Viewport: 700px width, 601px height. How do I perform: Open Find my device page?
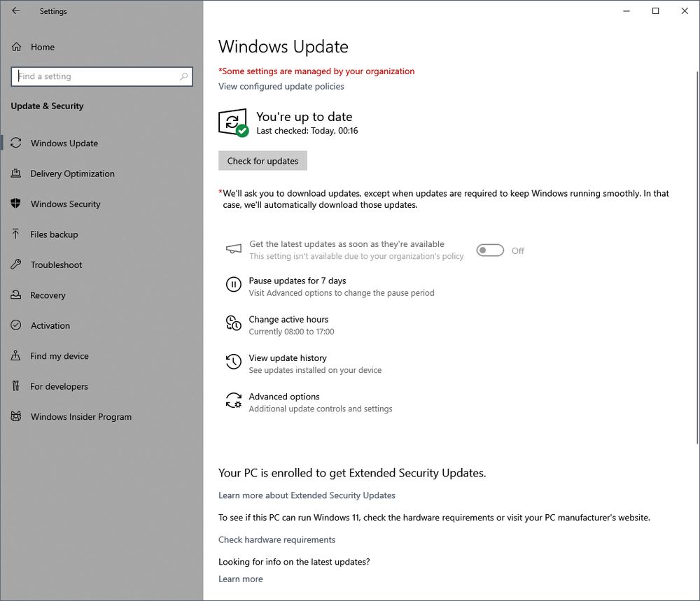pyautogui.click(x=101, y=355)
